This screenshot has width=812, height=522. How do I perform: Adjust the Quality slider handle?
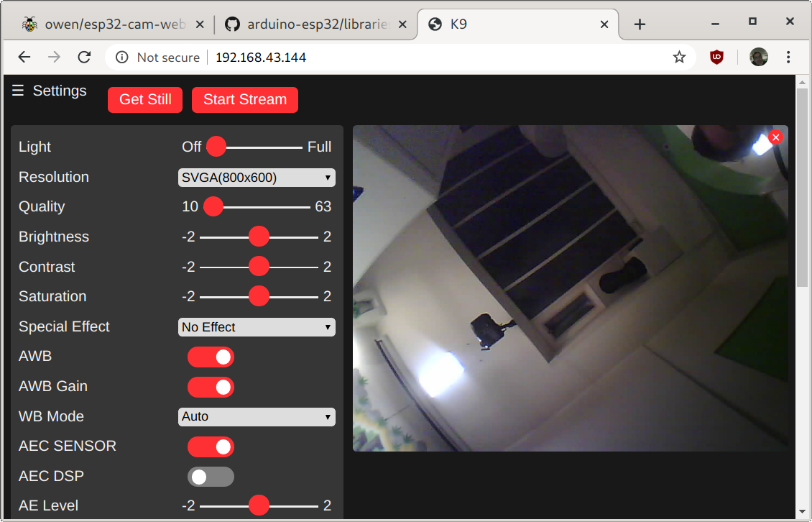pos(213,206)
